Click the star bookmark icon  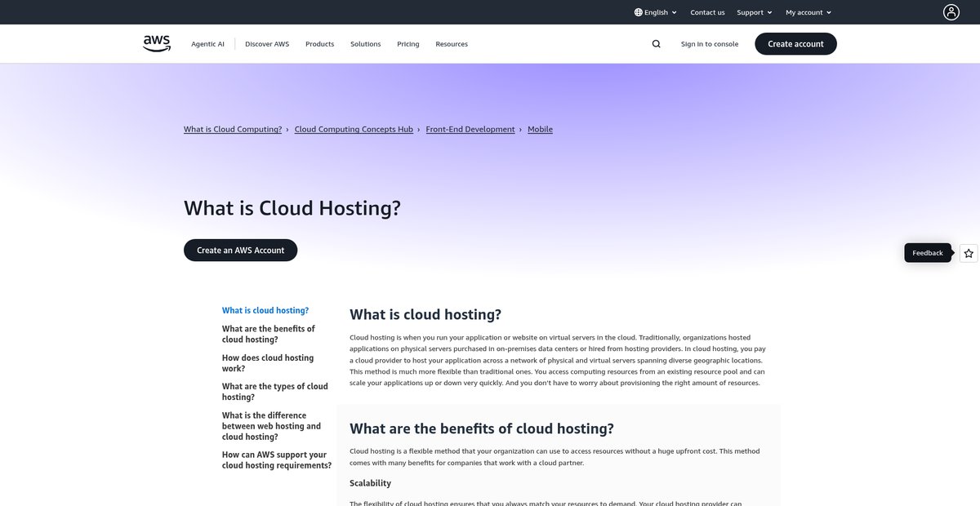(x=969, y=253)
